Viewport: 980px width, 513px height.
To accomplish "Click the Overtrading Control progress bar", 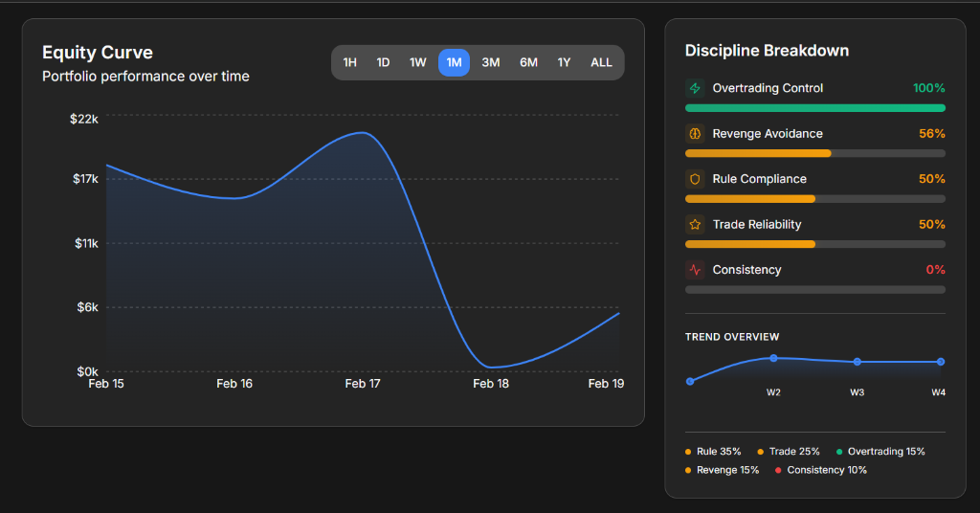I will coord(814,108).
